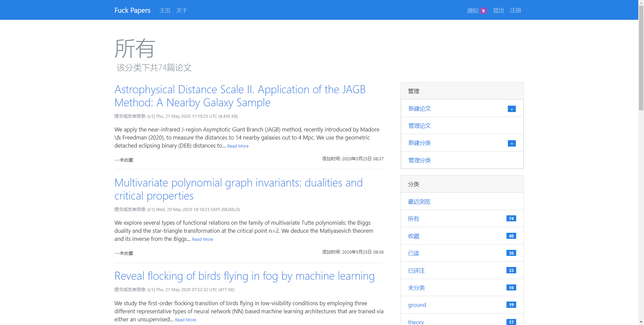Click the notification count badge 9

pos(483,11)
